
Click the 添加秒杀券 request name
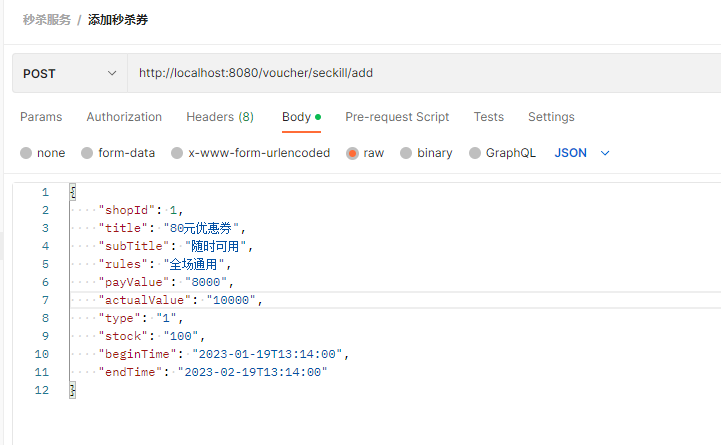coord(119,20)
